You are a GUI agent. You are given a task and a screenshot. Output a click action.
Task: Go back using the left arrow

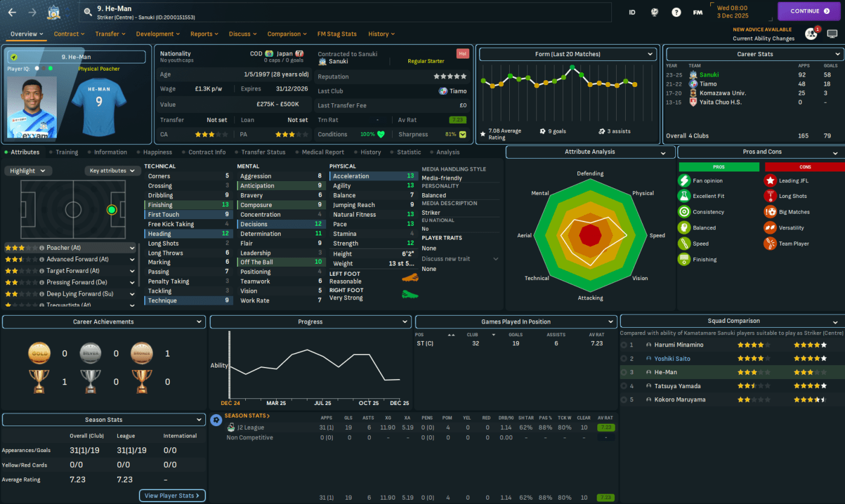[x=12, y=11]
